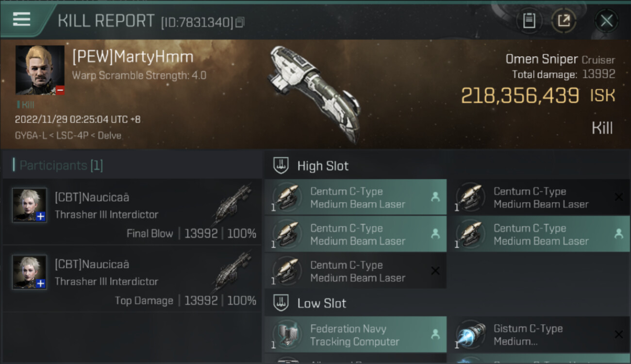
Task: Open the hamburger menu icon
Action: click(21, 19)
